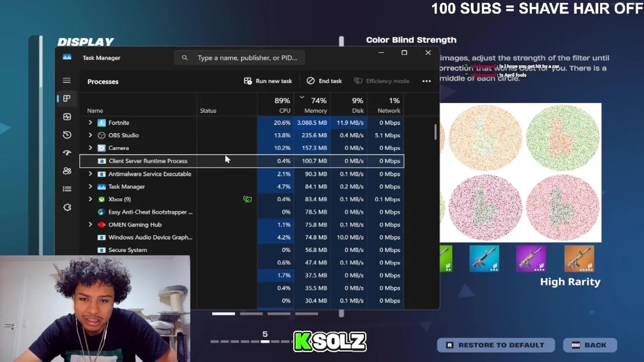Viewport: 644px width, 362px height.
Task: Open the Performance page in the sidebar
Action: [67, 117]
